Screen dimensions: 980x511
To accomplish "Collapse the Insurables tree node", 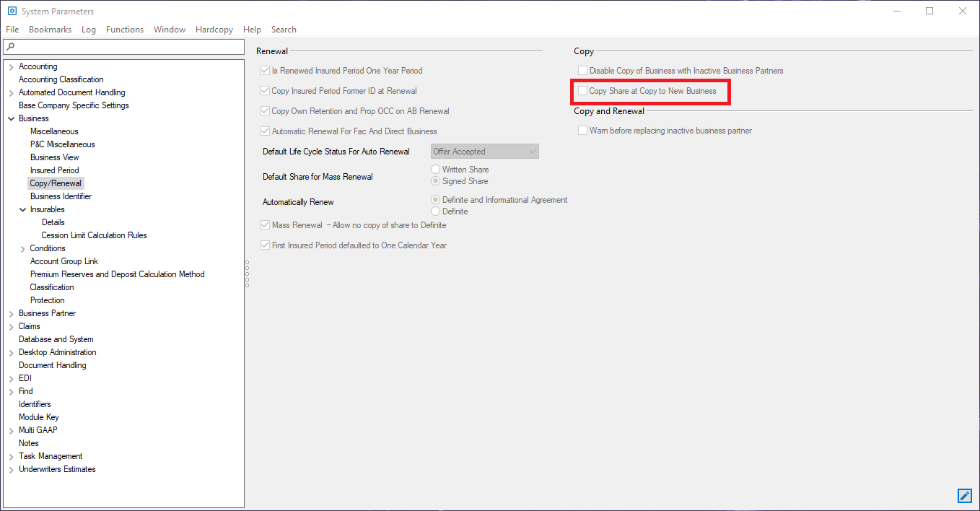I will [x=22, y=209].
